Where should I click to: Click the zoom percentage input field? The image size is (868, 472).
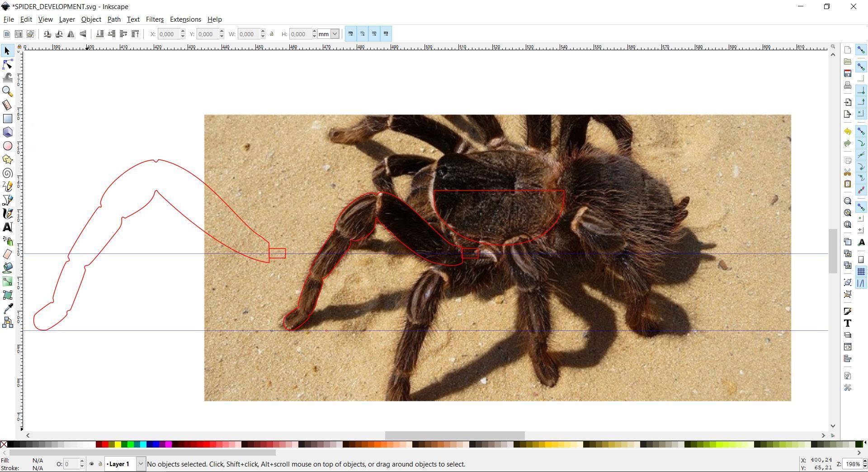(853, 464)
